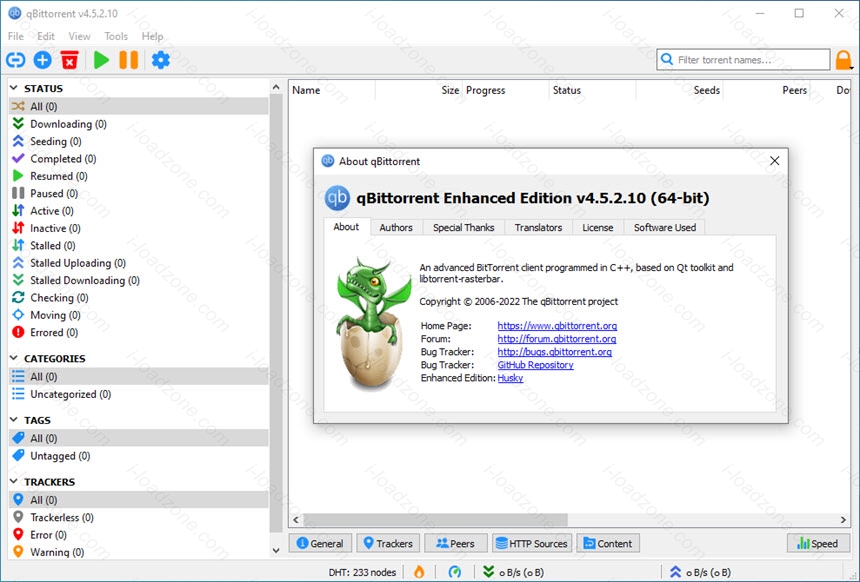This screenshot has width=860, height=582.
Task: Click the red Delete torrent toolbar icon
Action: (70, 60)
